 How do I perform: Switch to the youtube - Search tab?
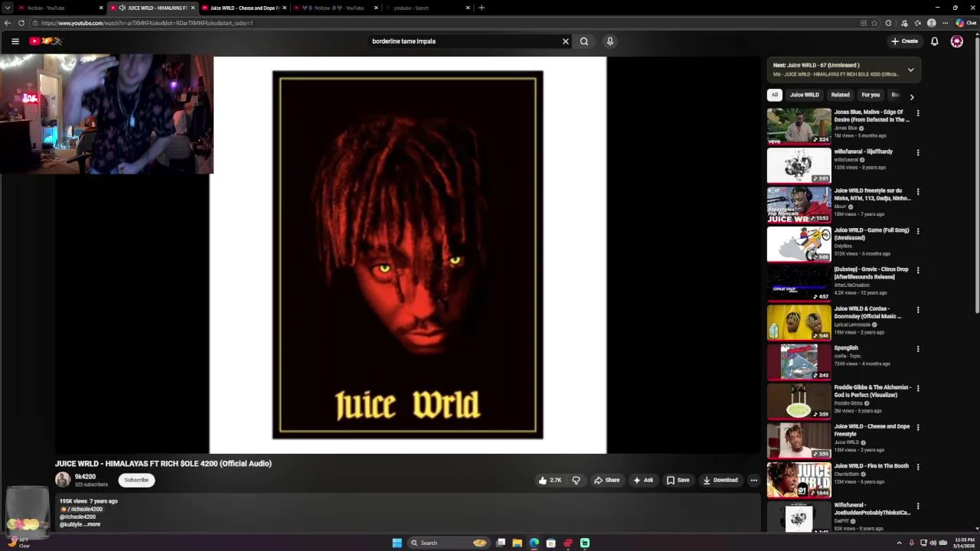[x=427, y=8]
